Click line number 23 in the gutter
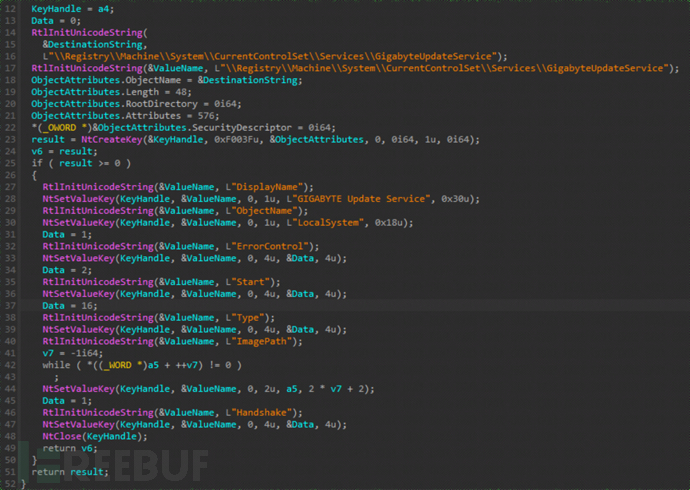This screenshot has width=690, height=490. [x=10, y=139]
